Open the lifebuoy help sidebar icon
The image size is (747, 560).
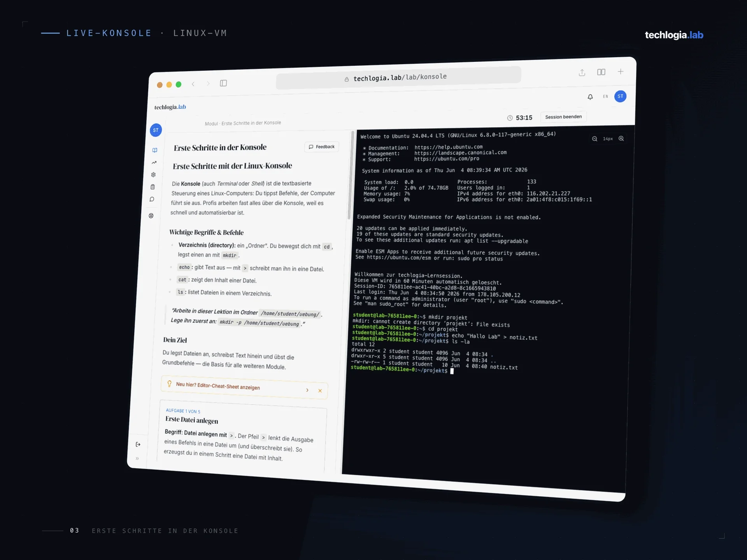point(151,216)
